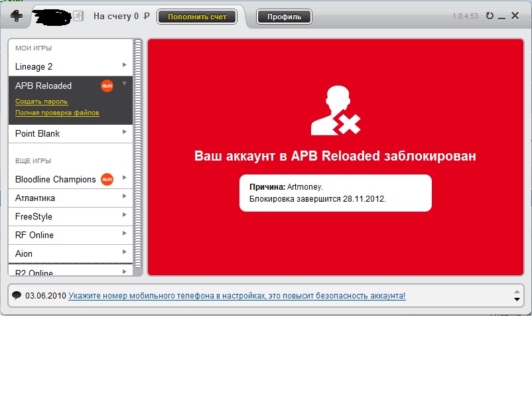Click the refresh icon next to version number
532x402 pixels.
pyautogui.click(x=490, y=16)
